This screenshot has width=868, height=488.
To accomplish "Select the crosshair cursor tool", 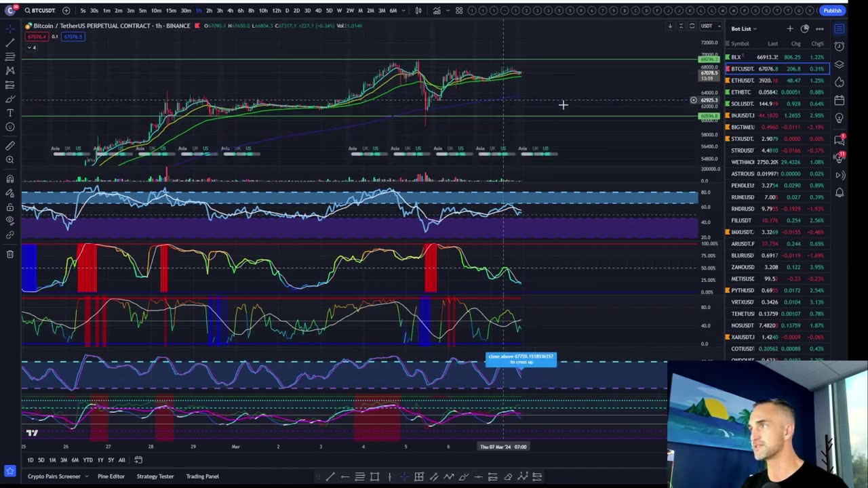I will click(10, 28).
